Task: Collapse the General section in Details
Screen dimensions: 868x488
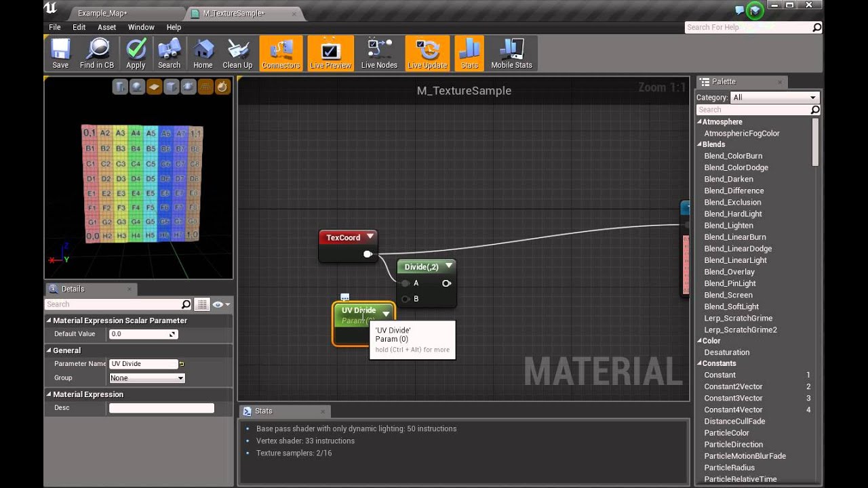Action: coord(49,350)
